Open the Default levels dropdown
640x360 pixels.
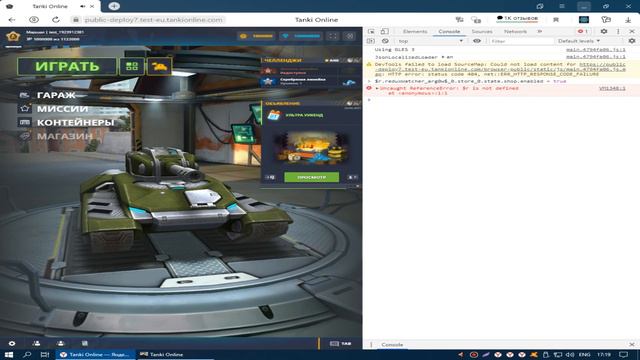[x=579, y=41]
